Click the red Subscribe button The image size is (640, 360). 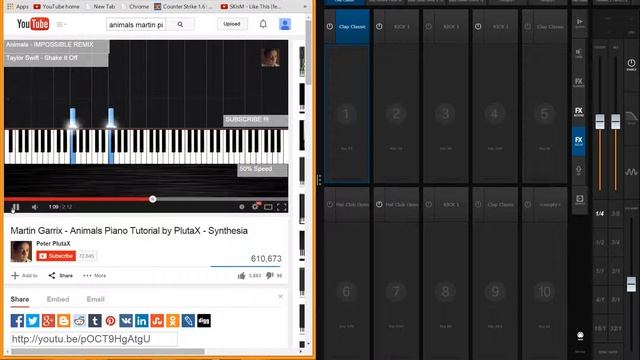56,256
